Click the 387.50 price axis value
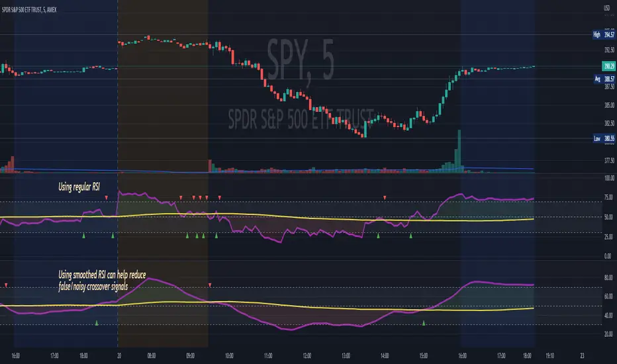Screen dimensions: 617x364 pyautogui.click(x=609, y=87)
